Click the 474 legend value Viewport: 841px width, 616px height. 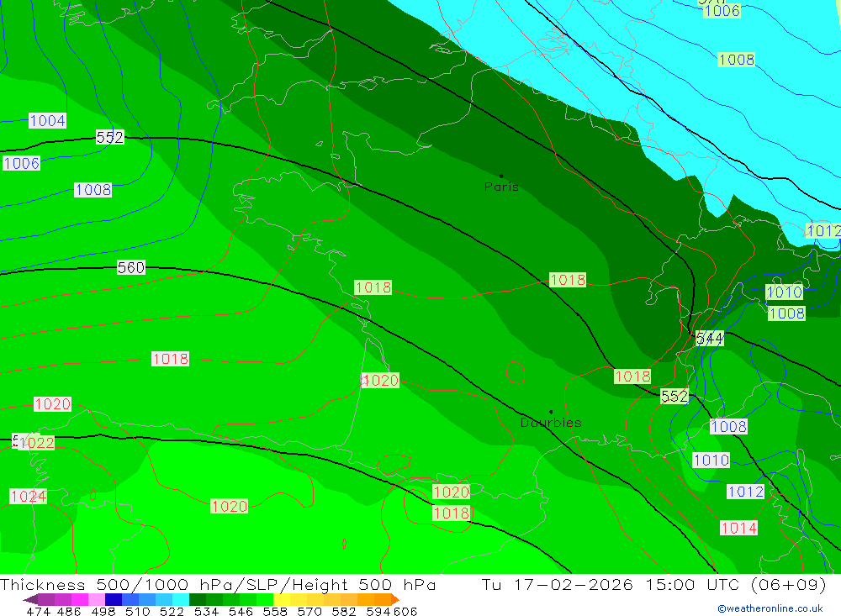pyautogui.click(x=38, y=612)
